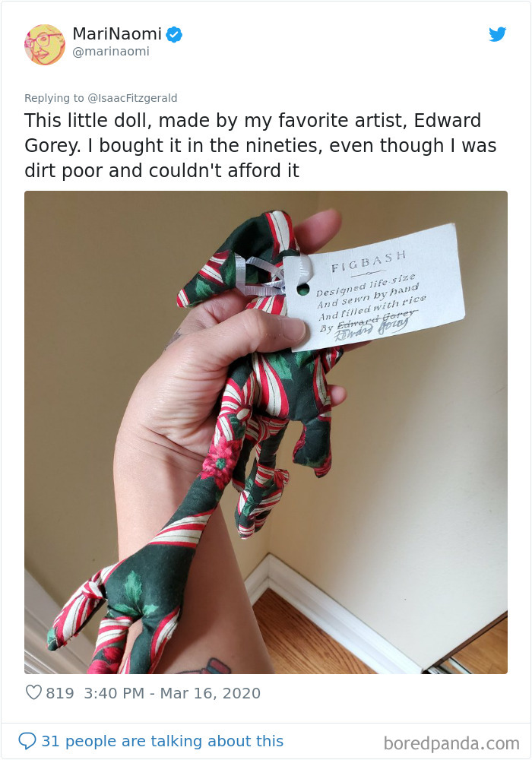Open the MariNaomi display name

(117, 34)
